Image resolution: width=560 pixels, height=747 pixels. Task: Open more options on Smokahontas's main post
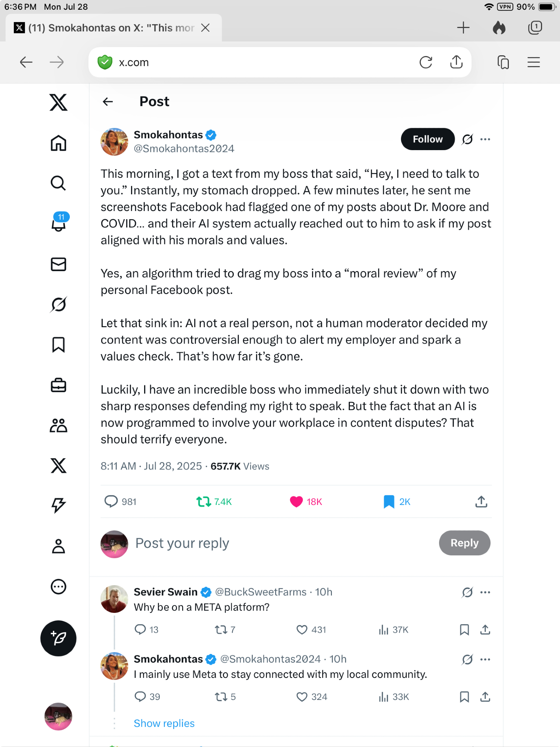pos(485,139)
